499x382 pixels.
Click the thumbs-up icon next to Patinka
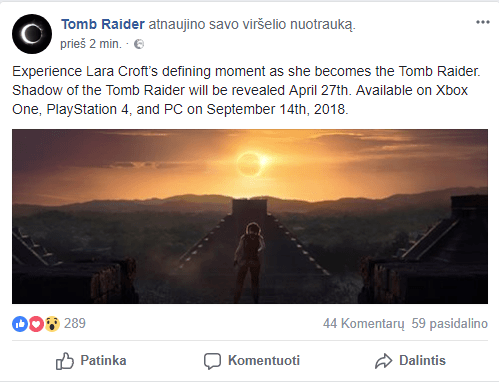pyautogui.click(x=64, y=361)
